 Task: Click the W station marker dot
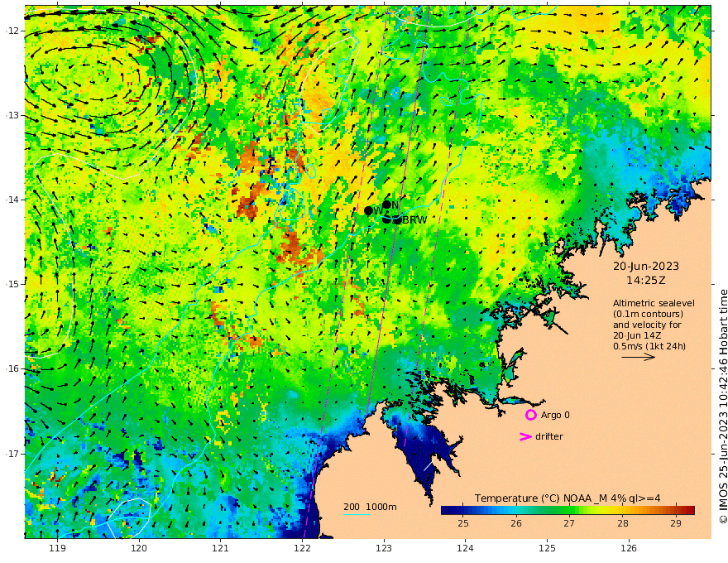coord(368,211)
